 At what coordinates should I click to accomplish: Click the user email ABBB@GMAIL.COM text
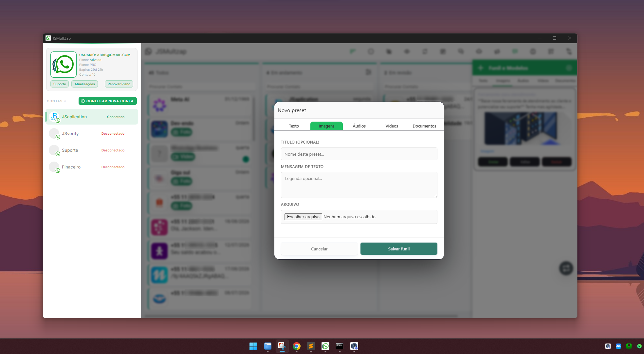[x=114, y=55]
